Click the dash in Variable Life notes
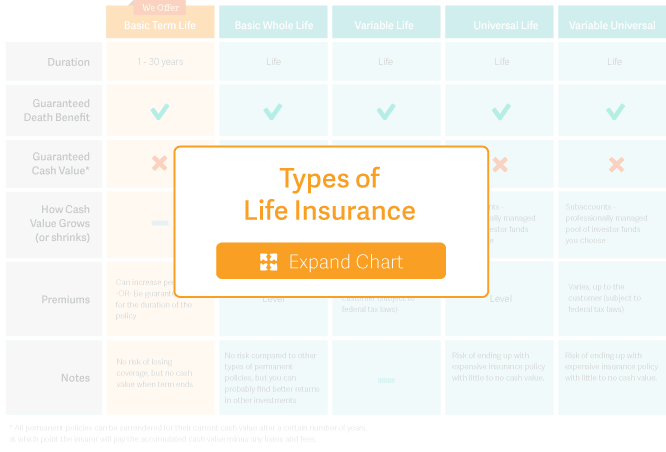 point(386,380)
